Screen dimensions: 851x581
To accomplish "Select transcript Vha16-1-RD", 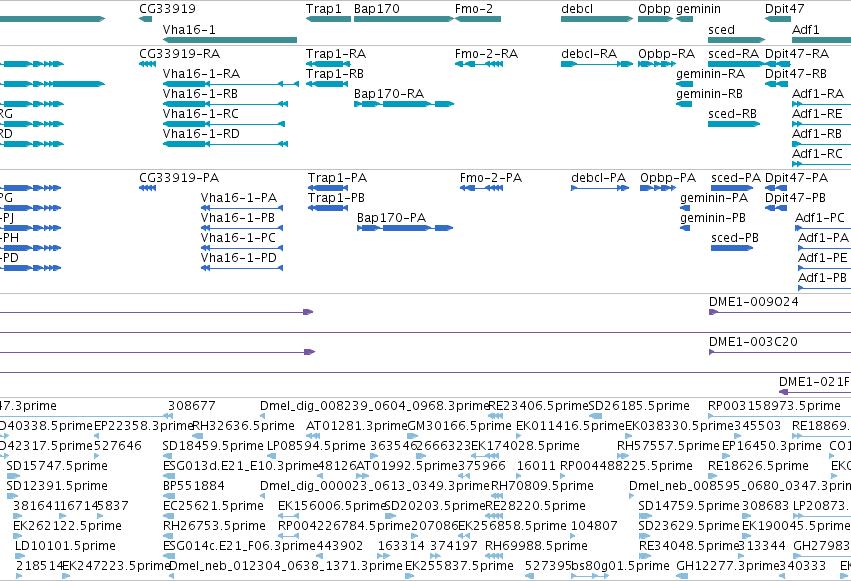I will (x=225, y=144).
